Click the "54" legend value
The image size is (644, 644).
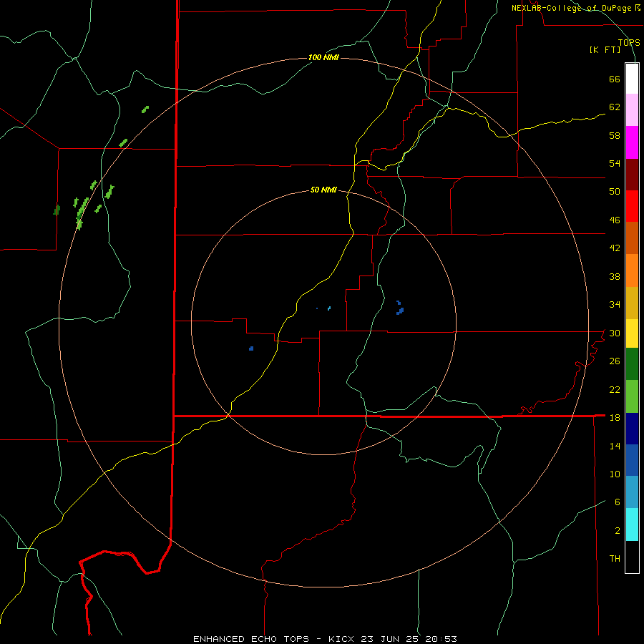[x=615, y=163]
